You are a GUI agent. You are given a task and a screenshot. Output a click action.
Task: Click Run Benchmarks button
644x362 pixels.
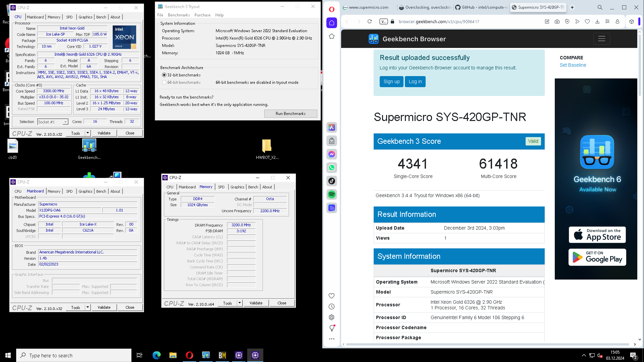tap(290, 114)
